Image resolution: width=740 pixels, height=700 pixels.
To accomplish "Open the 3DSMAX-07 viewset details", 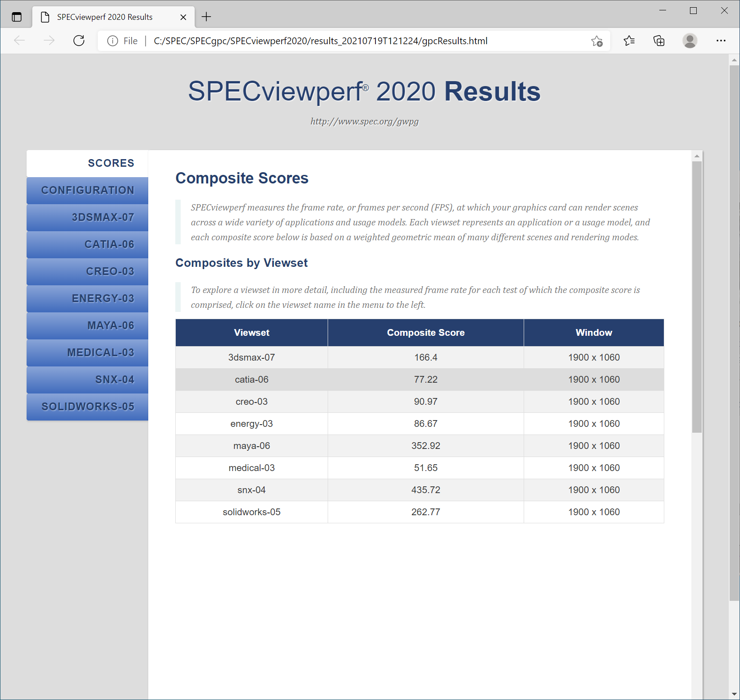I will coord(87,217).
